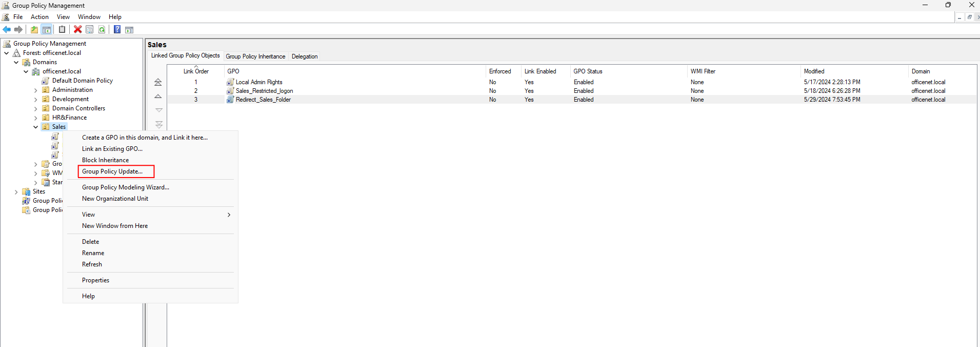980x347 pixels.
Task: Open the Window menu
Action: (89, 17)
